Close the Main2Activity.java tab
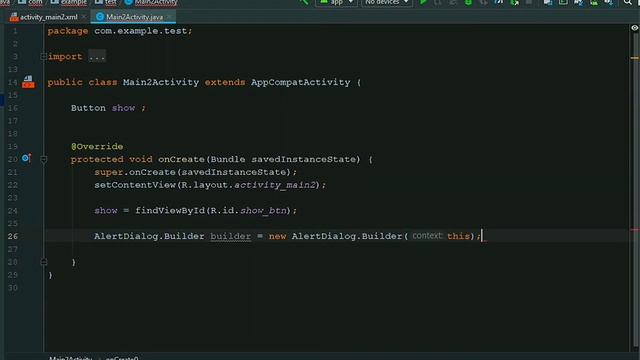 click(169, 17)
